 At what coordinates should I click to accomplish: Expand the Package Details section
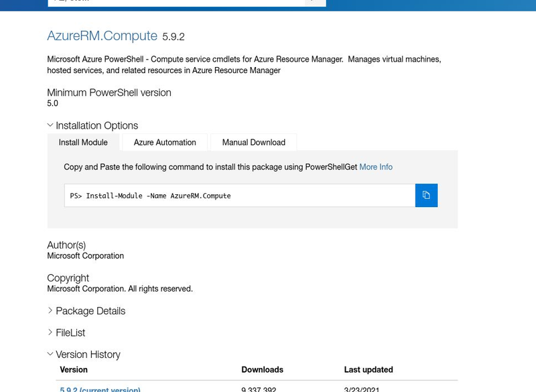86,311
